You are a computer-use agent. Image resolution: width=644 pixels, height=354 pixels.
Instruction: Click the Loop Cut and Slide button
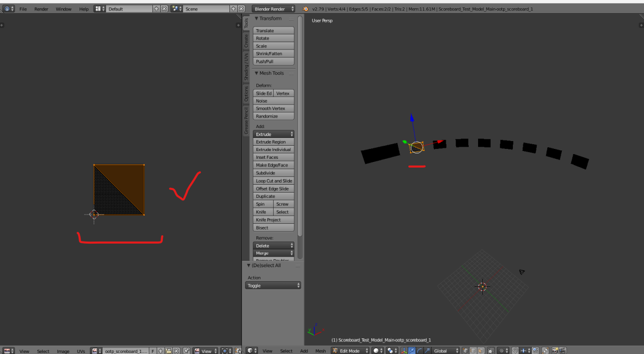pos(274,181)
